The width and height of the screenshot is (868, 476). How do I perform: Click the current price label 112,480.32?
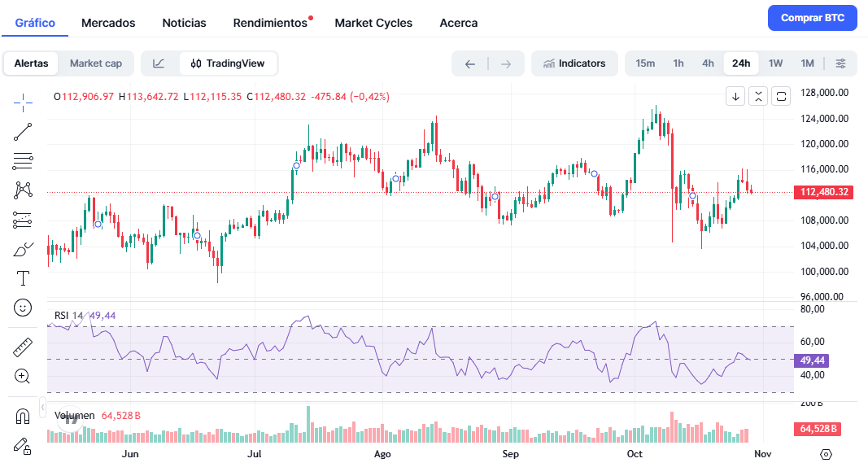pyautogui.click(x=824, y=193)
